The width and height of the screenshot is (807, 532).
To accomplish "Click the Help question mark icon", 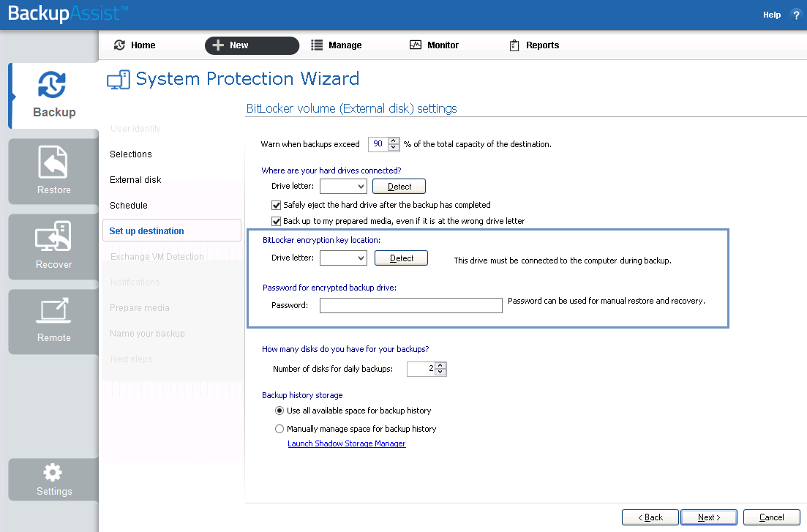I will pyautogui.click(x=796, y=15).
